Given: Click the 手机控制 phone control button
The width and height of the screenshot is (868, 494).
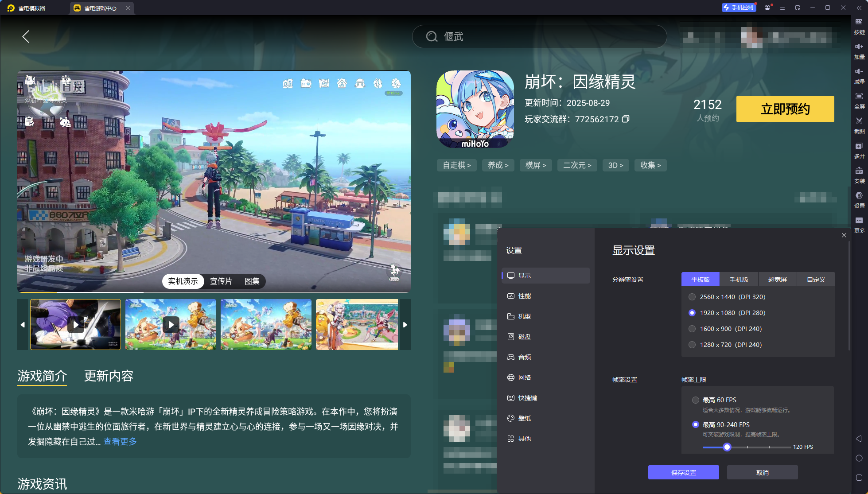Looking at the screenshot, I should point(739,8).
